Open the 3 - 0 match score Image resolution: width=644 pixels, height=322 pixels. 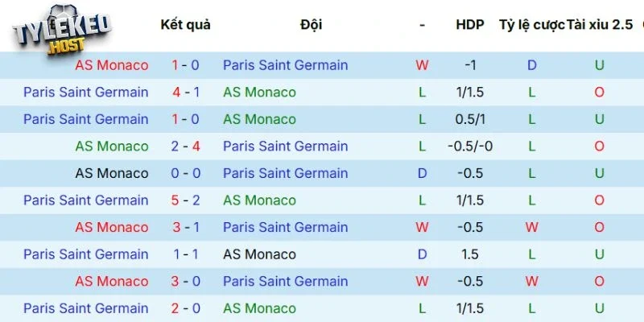pos(186,281)
